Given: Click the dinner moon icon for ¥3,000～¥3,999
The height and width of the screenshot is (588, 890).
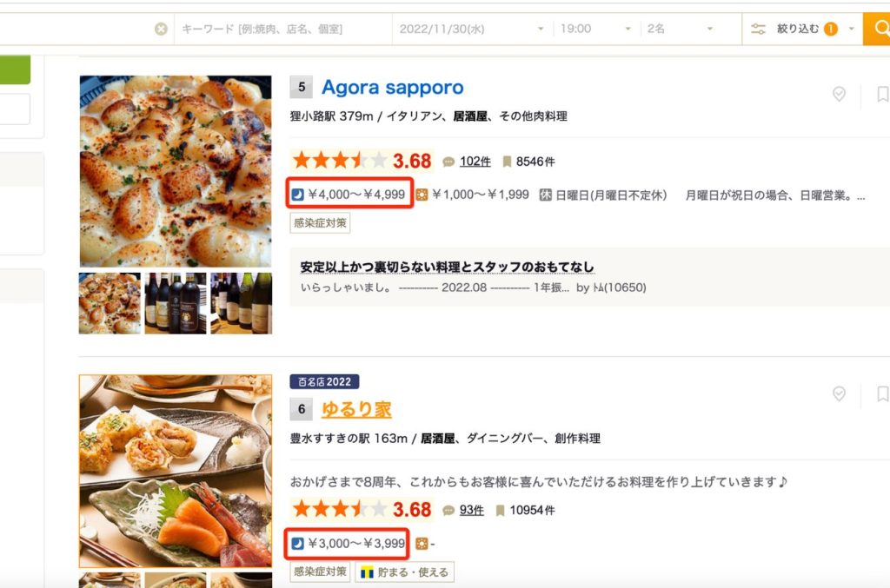Looking at the screenshot, I should 298,544.
